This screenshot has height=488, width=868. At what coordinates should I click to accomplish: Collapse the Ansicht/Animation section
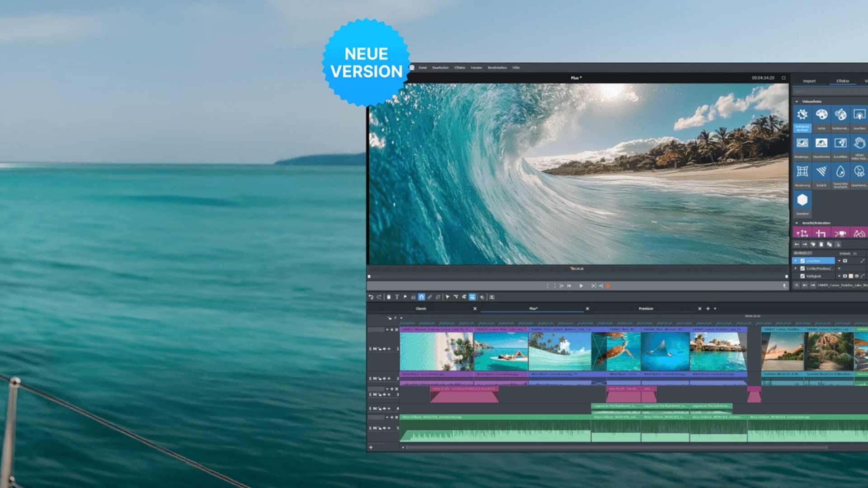797,223
